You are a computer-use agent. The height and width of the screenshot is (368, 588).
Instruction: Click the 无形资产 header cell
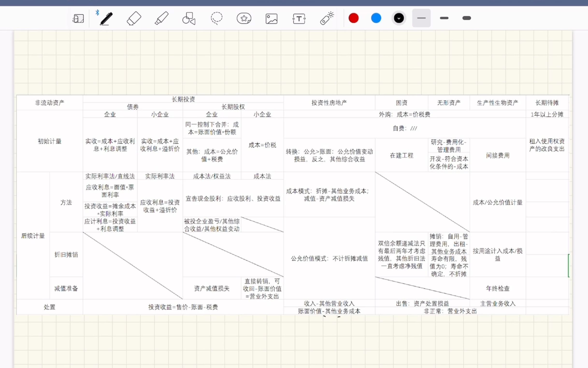coord(449,103)
